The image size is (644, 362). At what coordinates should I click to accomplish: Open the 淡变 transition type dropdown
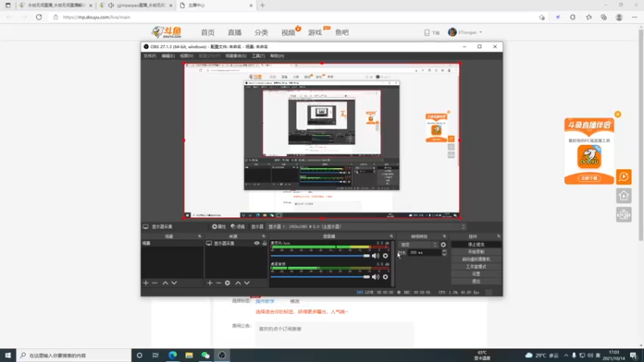418,245
